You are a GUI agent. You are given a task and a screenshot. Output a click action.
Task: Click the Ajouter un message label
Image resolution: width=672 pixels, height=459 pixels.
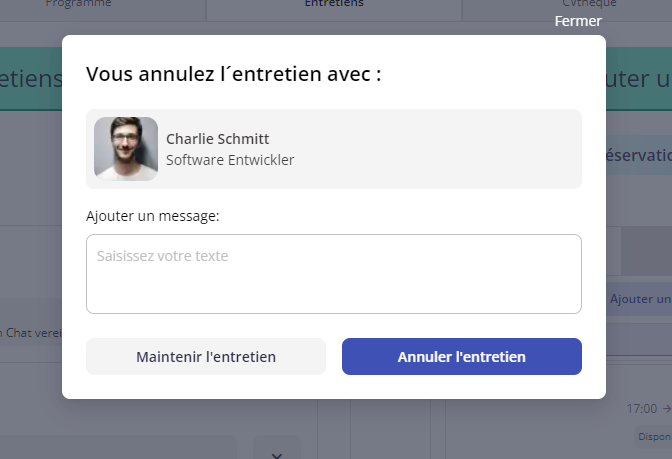coord(152,215)
